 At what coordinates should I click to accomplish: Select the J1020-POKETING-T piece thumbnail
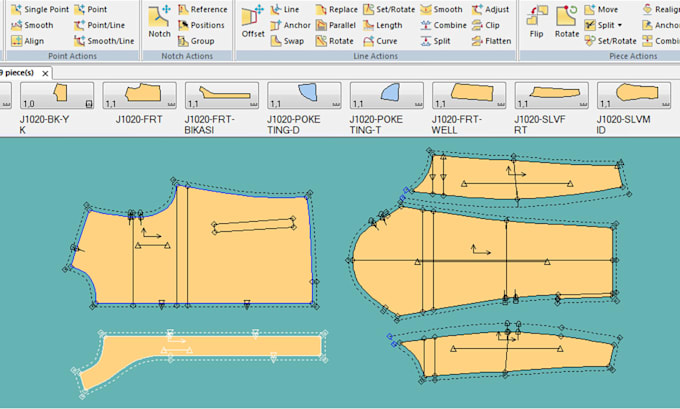386,95
